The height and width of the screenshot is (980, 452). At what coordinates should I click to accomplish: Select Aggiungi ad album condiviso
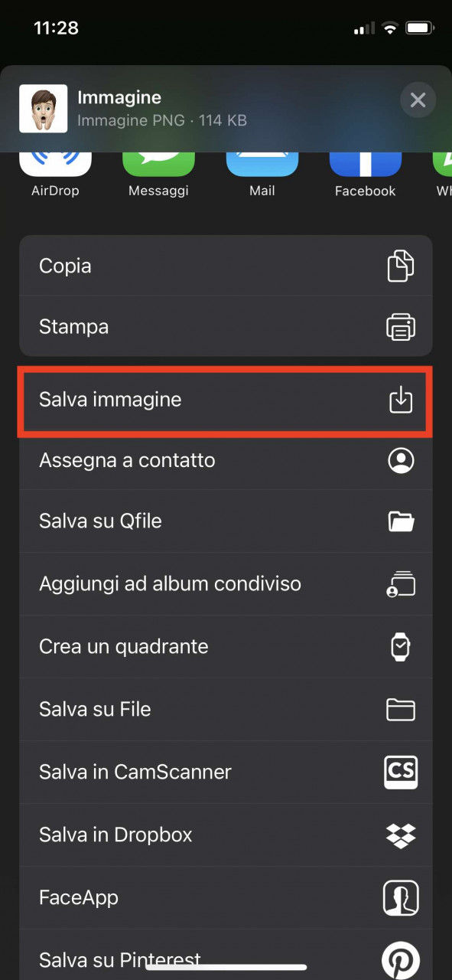pyautogui.click(x=226, y=583)
